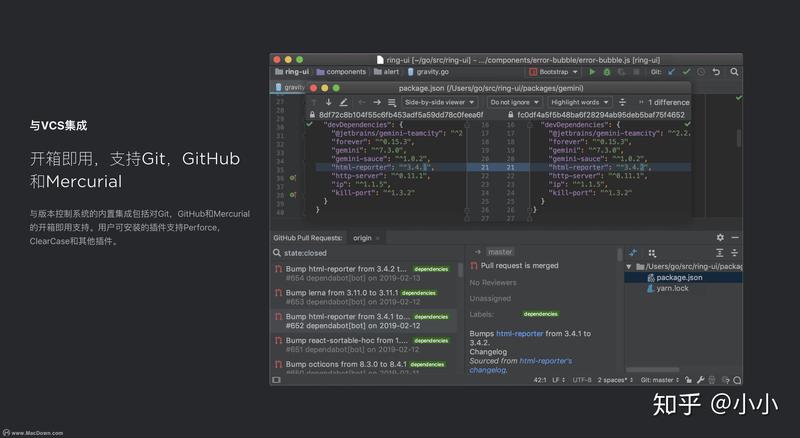Click the wrench icon in the status bar
This screenshot has width=800, height=438.
click(701, 380)
